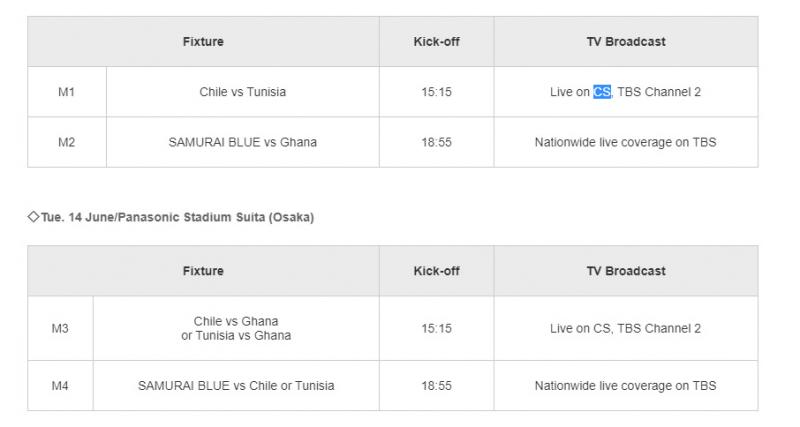Click the Tue. 14 June Panasonic Stadium heading

[x=178, y=217]
